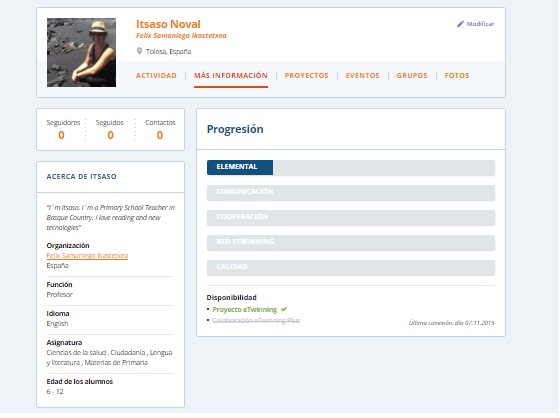
Task: Click the Red eTwinning progress bar
Action: 351,243
